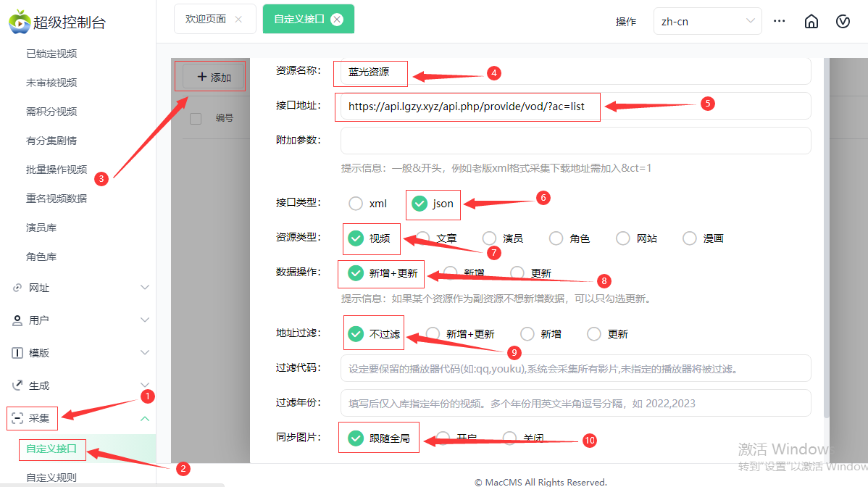Viewport: 868px width, 487px height.
Task: Select the json interface type radio
Action: [x=420, y=204]
